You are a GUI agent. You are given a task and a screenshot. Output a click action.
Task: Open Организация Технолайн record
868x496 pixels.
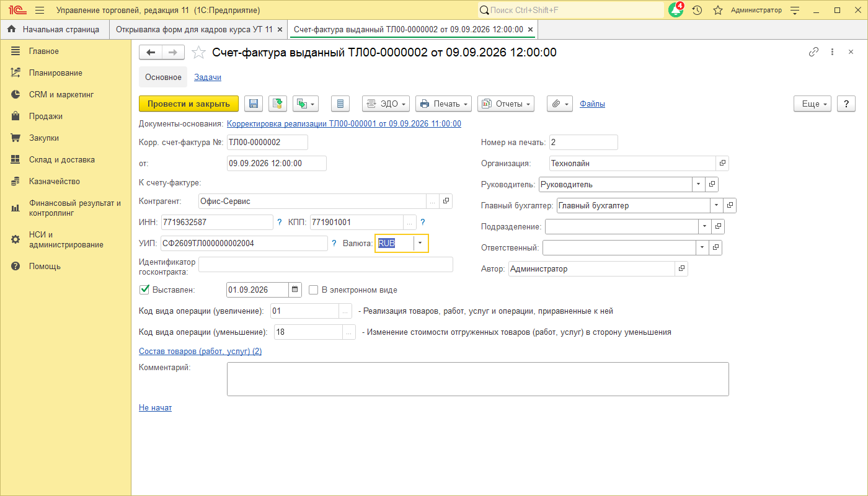click(723, 164)
